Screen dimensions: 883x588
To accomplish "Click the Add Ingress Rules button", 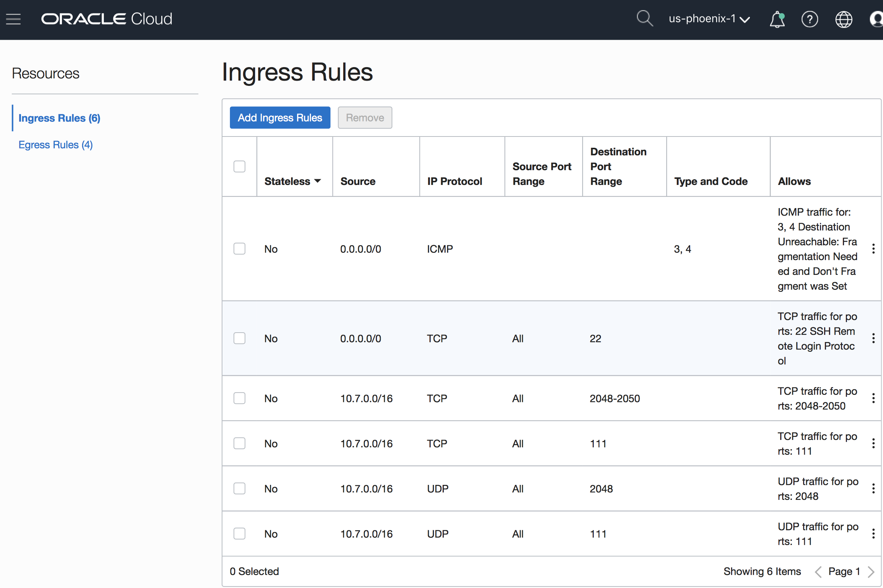I will (280, 118).
